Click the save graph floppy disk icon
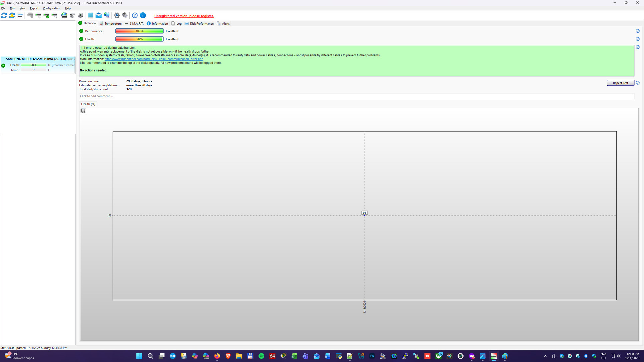Screen dimensions: 644x362 (x=83, y=111)
